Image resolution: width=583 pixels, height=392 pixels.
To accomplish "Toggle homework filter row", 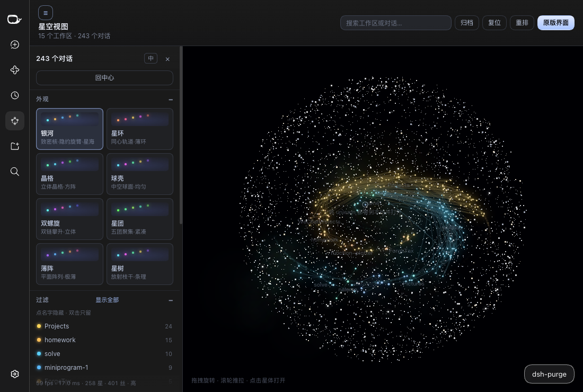I will (104, 340).
